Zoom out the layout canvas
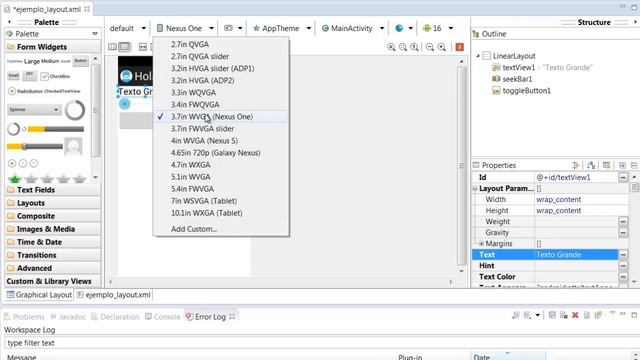Viewport: 640px width, 360px height. (x=430, y=47)
